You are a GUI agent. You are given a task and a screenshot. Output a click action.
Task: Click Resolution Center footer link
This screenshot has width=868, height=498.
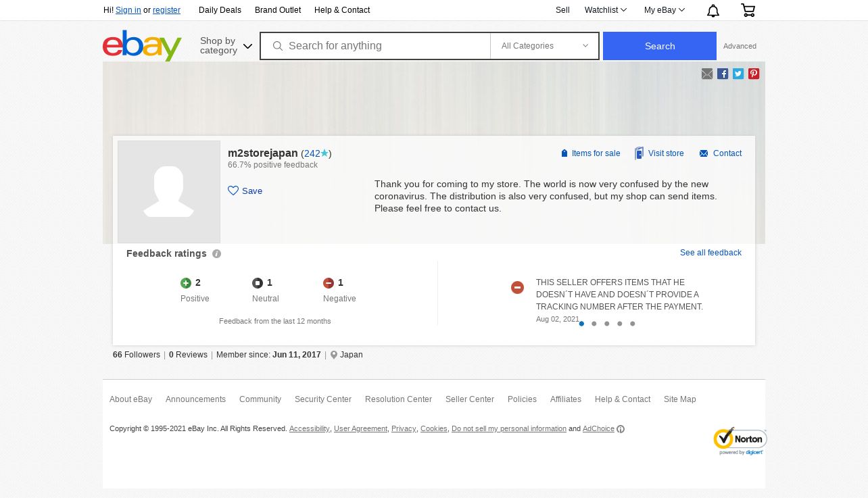pyautogui.click(x=398, y=399)
